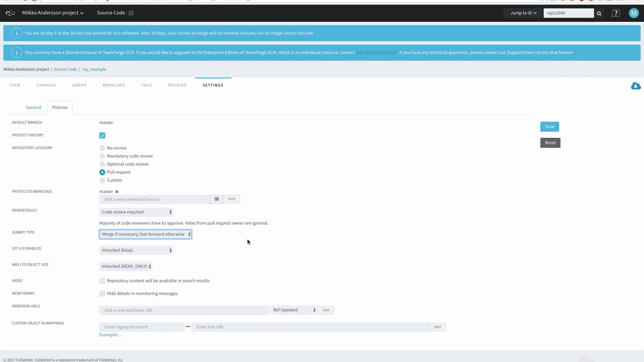
Task: Switch to the Tags tab
Action: [x=147, y=85]
